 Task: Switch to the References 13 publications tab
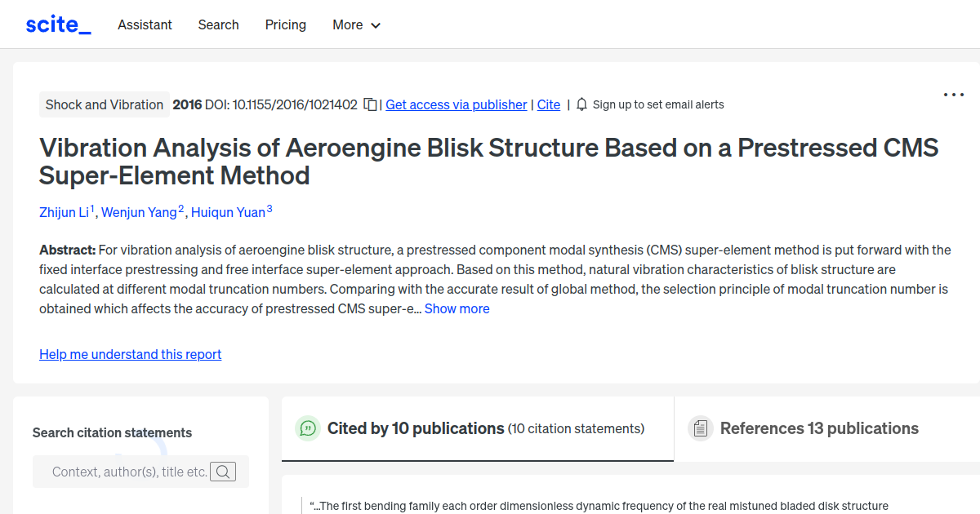818,428
